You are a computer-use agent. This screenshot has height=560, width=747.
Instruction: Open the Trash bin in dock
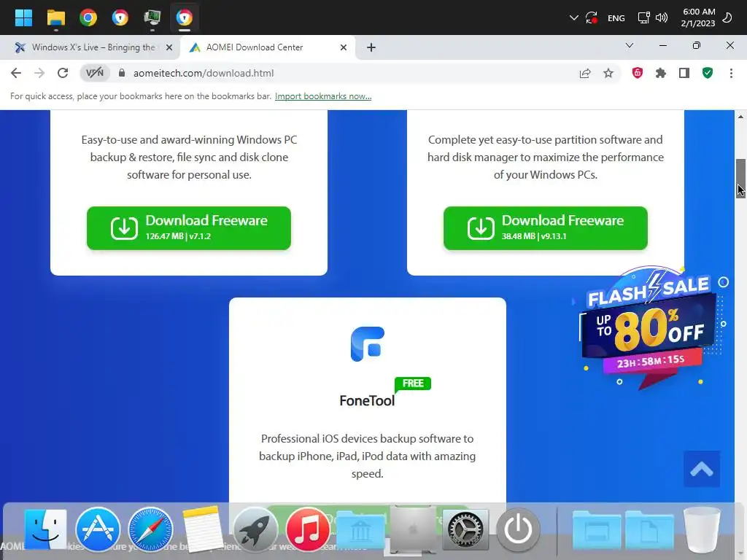[x=702, y=529]
